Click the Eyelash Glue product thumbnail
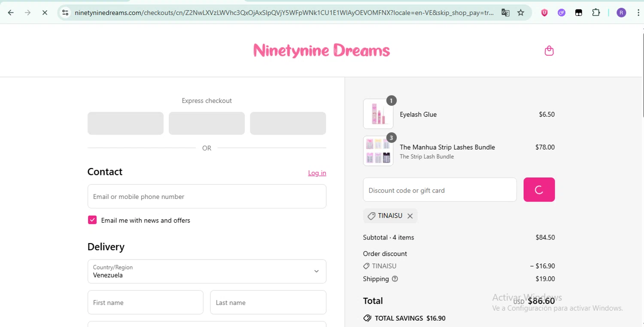The width and height of the screenshot is (644, 327). point(378,114)
